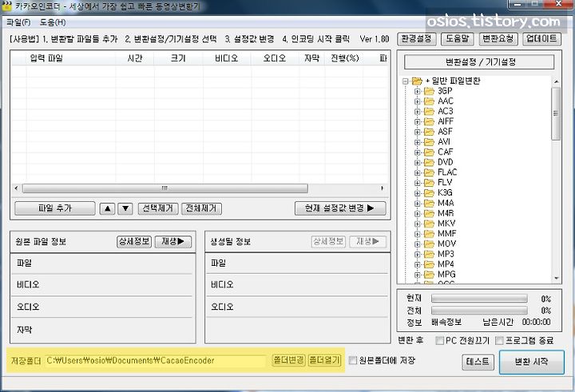Click 폴더변경 to change save folder
The height and width of the screenshot is (392, 575).
[288, 360]
